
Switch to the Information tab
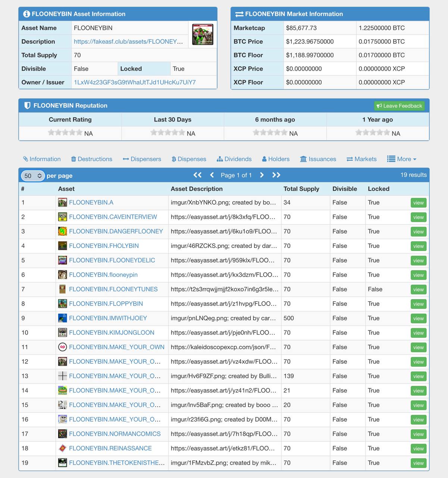tap(42, 159)
